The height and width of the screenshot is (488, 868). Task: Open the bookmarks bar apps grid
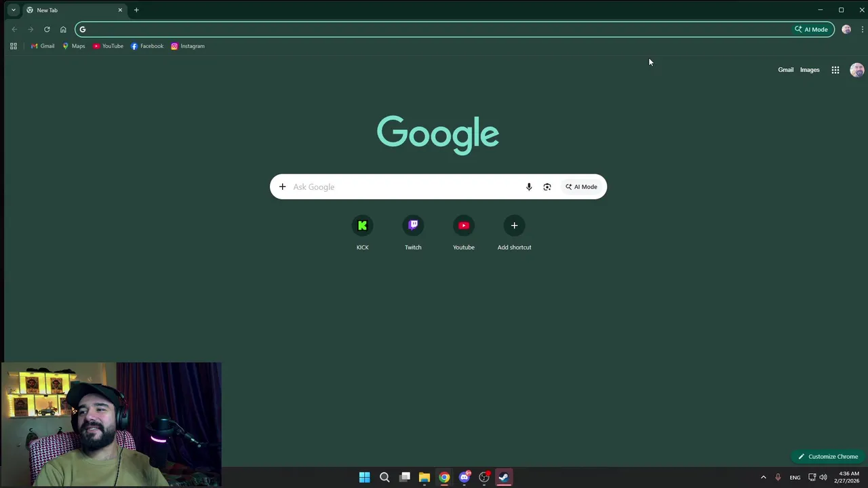pos(13,46)
